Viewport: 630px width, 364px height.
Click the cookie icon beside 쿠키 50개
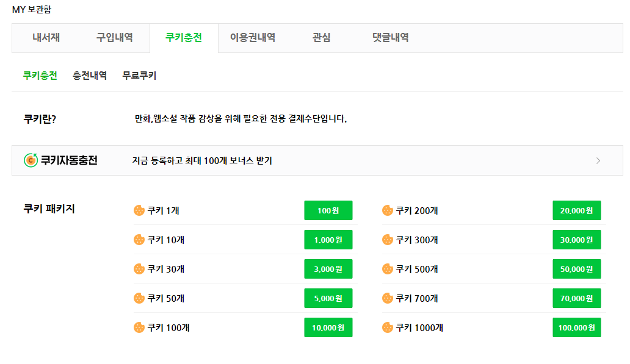click(139, 298)
